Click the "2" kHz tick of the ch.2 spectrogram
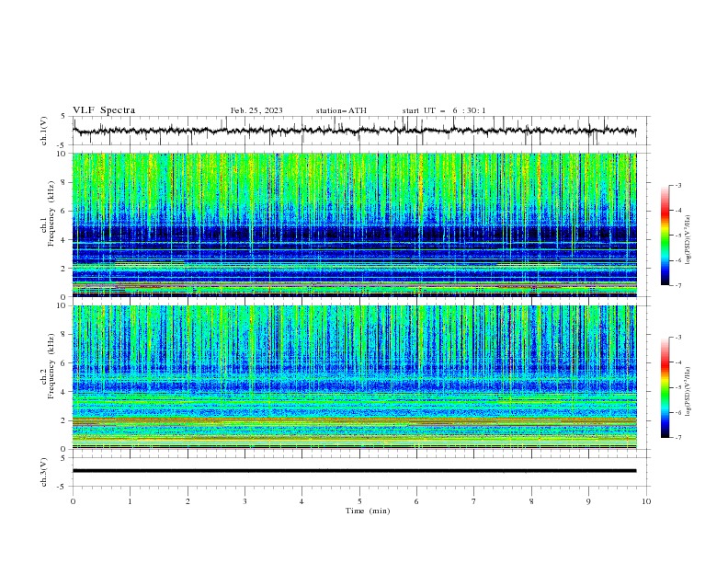The image size is (728, 563). (63, 420)
